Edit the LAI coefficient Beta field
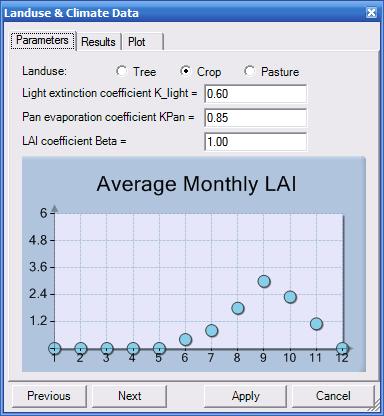The image size is (384, 416). tap(255, 142)
